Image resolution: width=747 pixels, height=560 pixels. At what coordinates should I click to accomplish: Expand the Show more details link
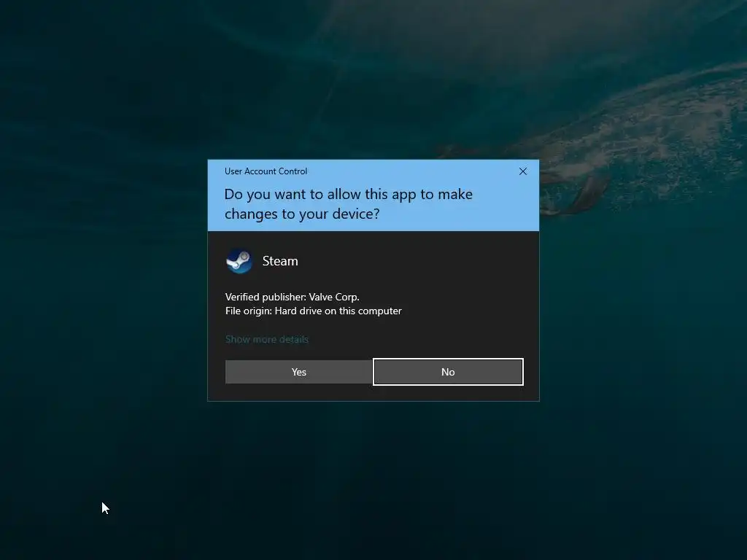coord(267,339)
